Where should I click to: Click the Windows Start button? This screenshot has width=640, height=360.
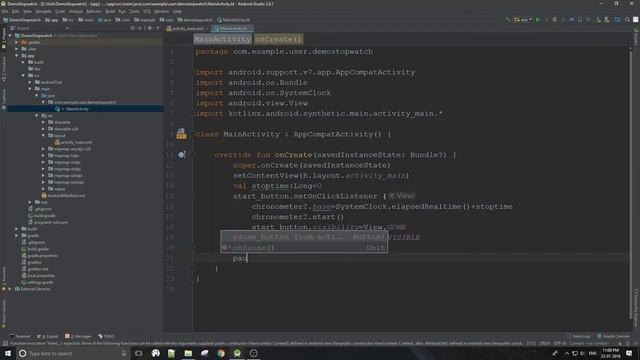point(8,353)
